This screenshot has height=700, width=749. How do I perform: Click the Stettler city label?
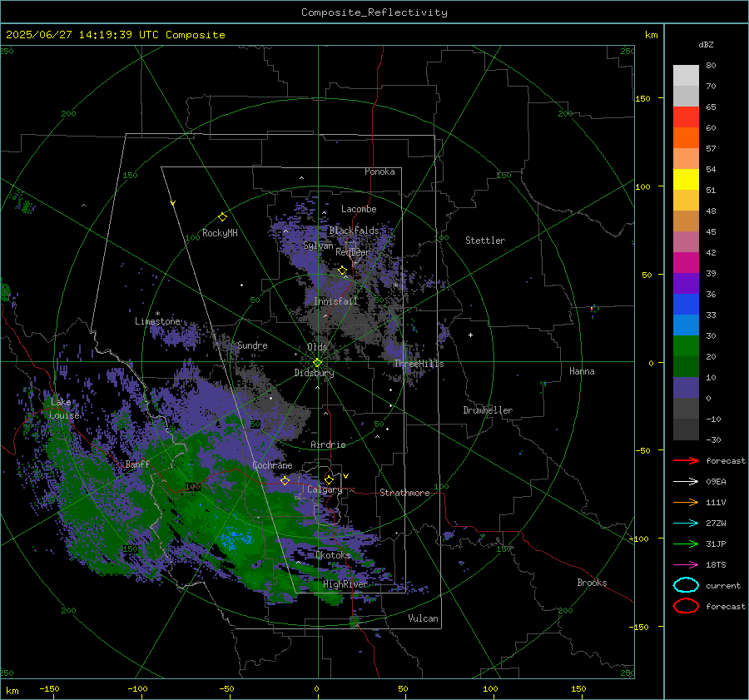click(485, 241)
